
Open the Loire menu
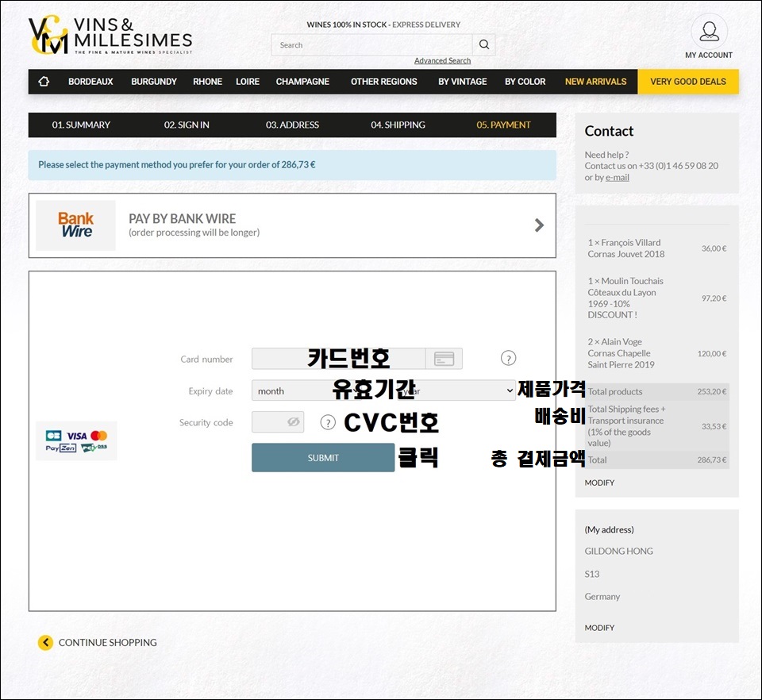click(x=248, y=82)
